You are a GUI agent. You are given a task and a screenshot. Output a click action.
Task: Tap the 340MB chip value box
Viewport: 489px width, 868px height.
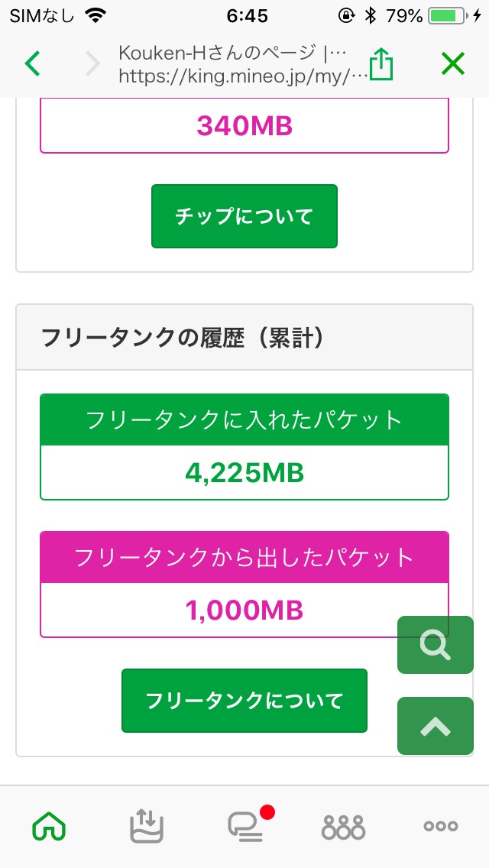point(244,126)
